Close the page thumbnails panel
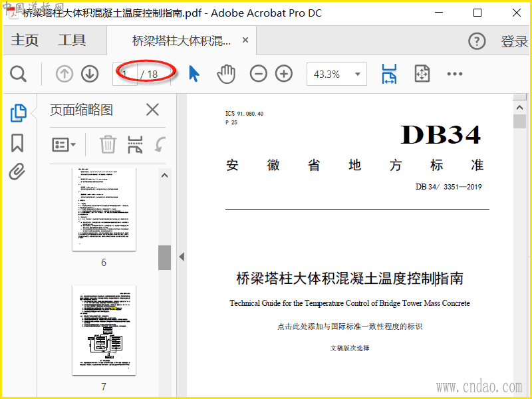 (152, 110)
